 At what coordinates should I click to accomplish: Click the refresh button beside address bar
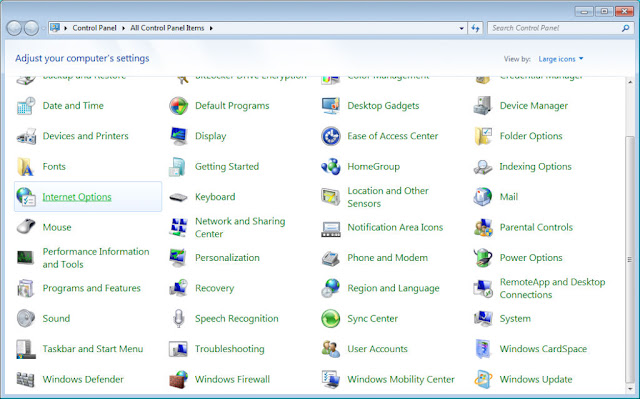476,28
